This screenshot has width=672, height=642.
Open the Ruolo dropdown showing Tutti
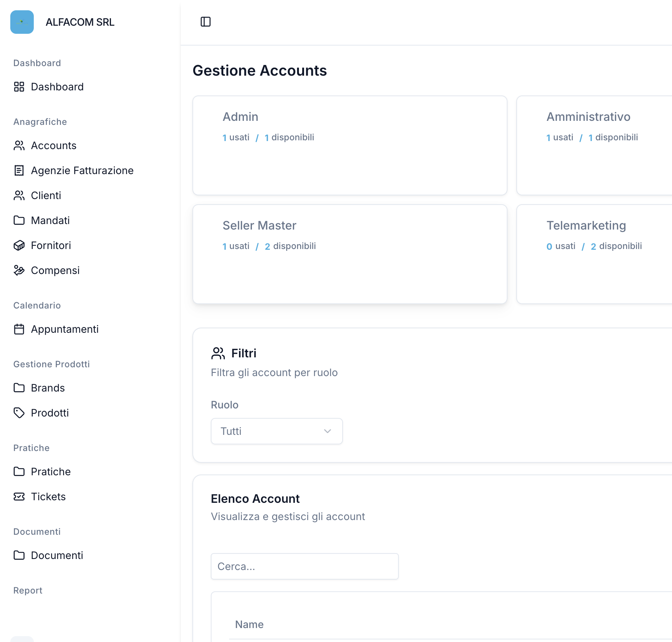click(x=276, y=431)
